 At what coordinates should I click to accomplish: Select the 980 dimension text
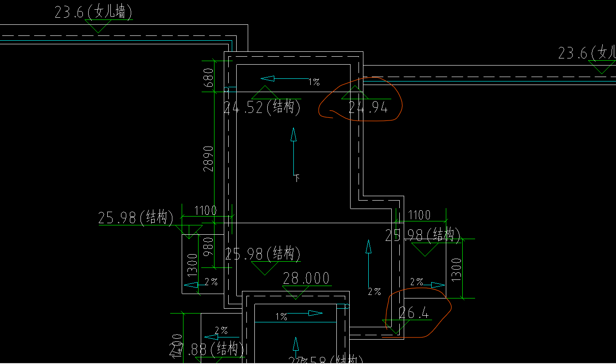208,247
